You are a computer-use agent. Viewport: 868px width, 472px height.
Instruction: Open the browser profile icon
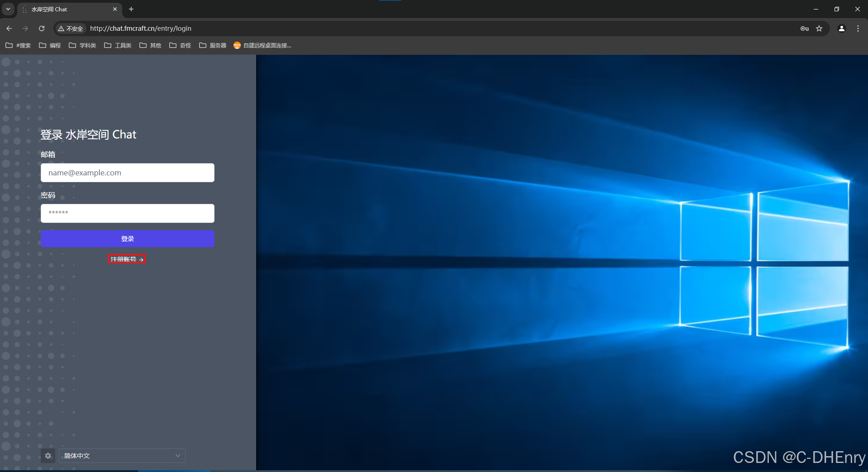click(x=842, y=28)
